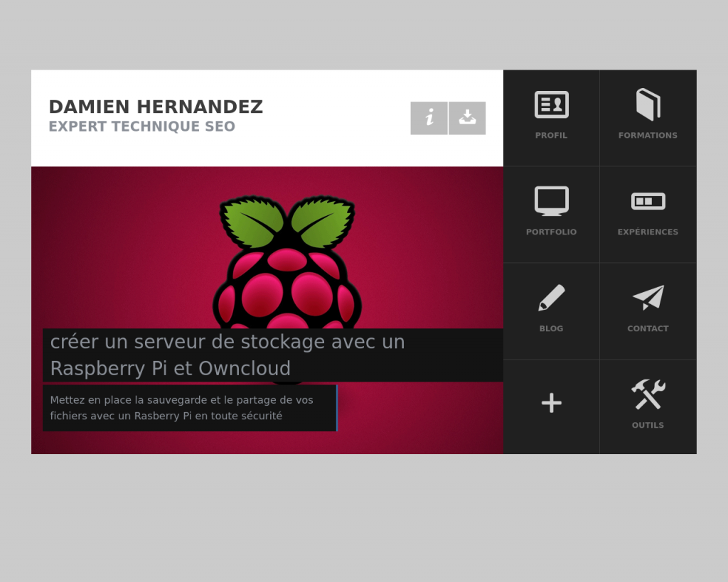Select the Blog pencil icon
This screenshot has height=582, width=728.
(551, 298)
